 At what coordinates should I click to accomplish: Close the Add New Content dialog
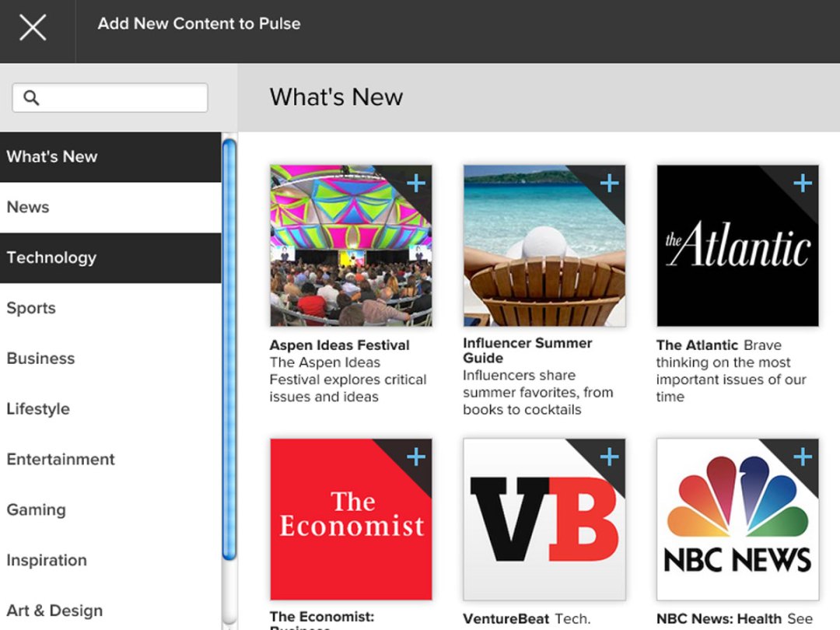click(x=33, y=27)
